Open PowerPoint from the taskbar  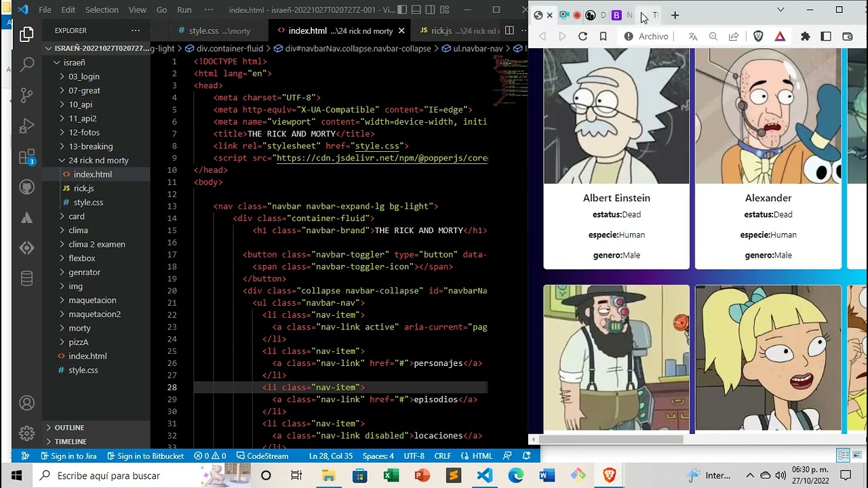point(422,476)
